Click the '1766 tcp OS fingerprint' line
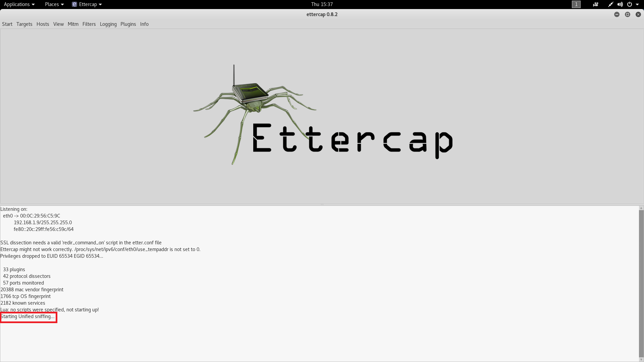 point(25,296)
